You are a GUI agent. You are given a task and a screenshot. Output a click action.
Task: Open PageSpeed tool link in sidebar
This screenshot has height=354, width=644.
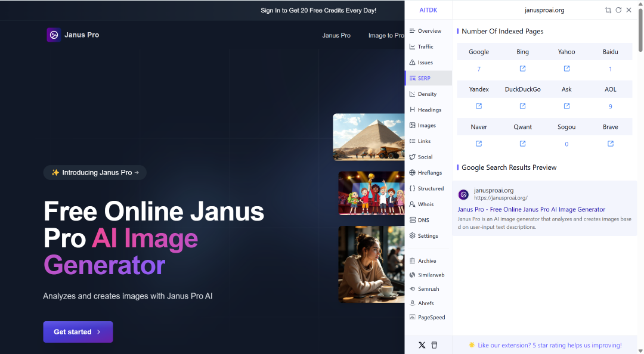point(428,318)
